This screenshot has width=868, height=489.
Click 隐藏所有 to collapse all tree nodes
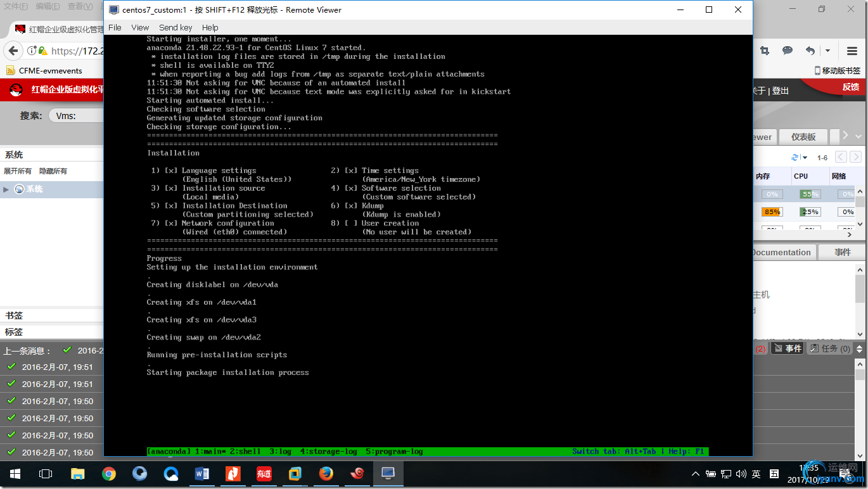point(53,171)
